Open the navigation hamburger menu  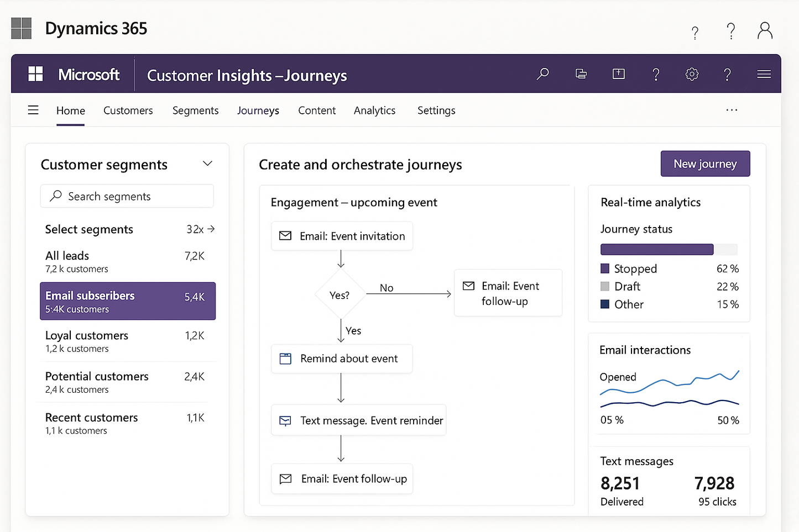coord(33,110)
